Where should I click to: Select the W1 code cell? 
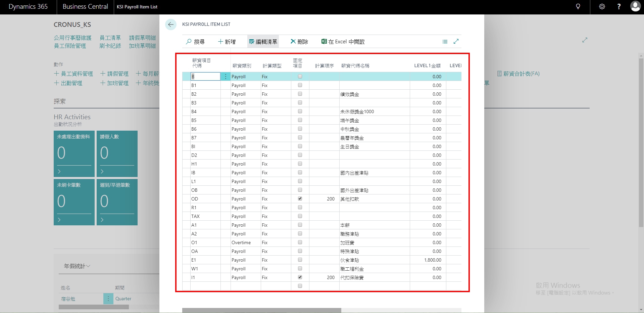205,269
